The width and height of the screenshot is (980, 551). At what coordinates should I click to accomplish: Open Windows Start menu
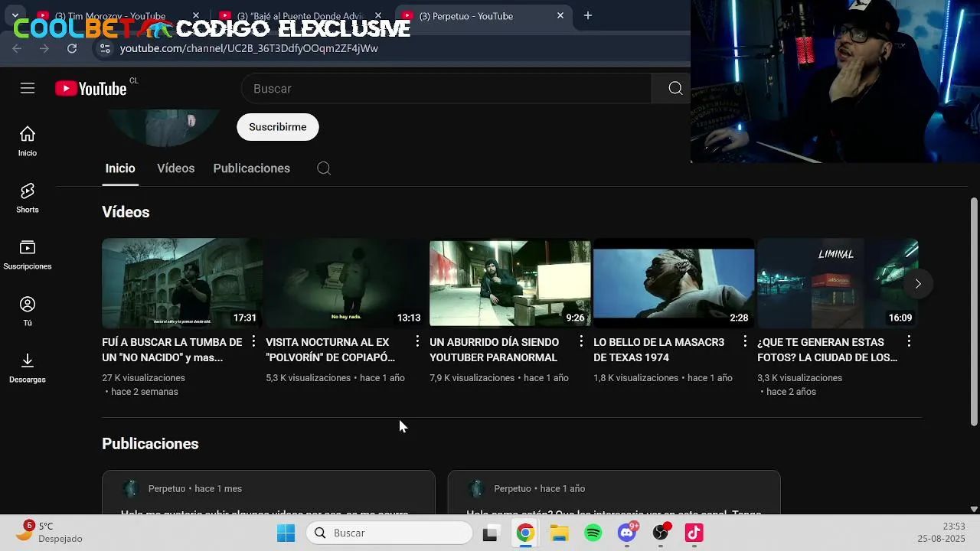pos(286,533)
